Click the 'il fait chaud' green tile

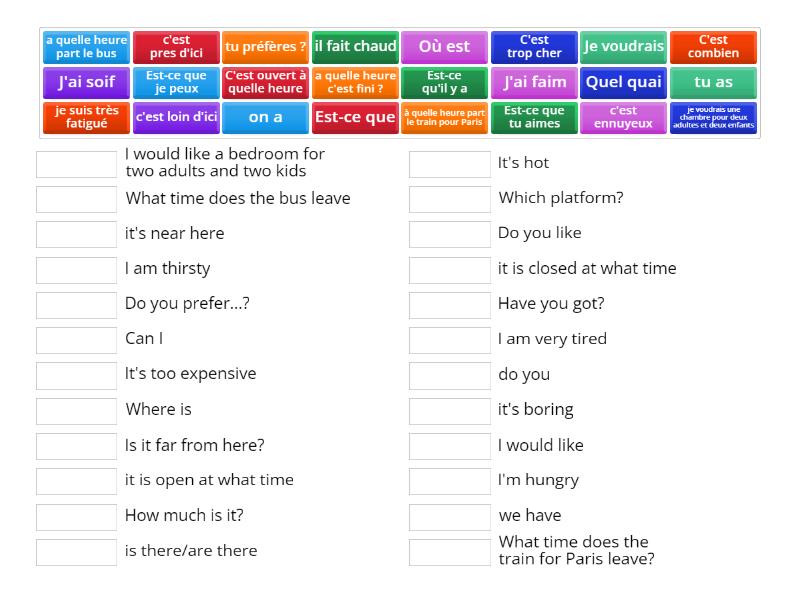[x=355, y=46]
